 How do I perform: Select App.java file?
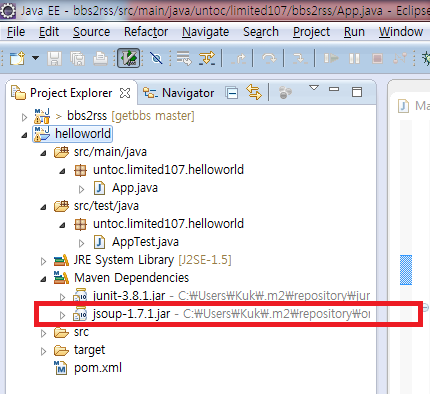(x=126, y=188)
